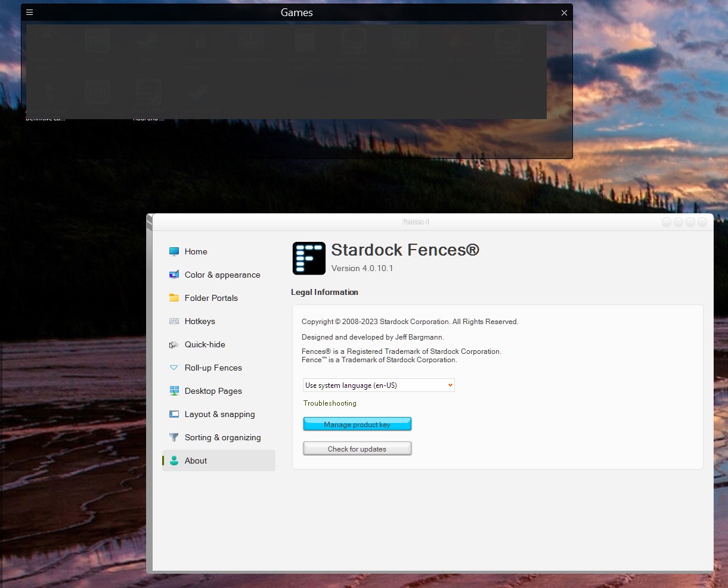Click the Stardock Fences® title text
The image size is (728, 588).
[x=405, y=250]
